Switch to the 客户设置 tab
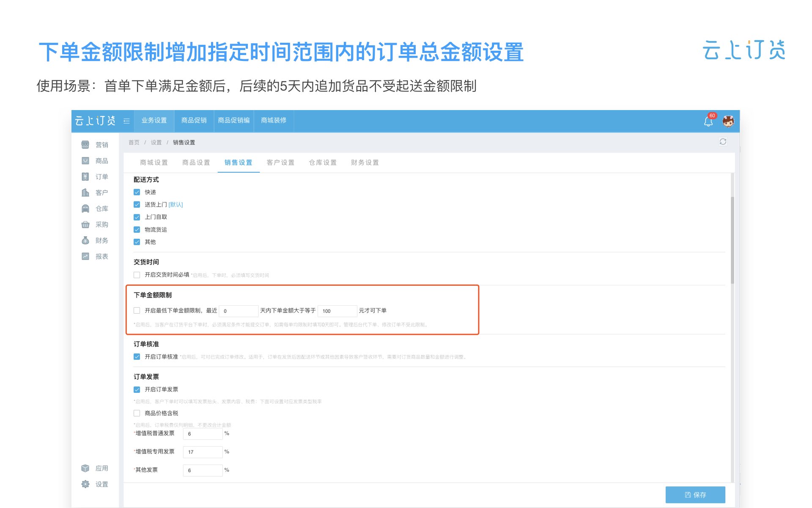 pos(280,163)
